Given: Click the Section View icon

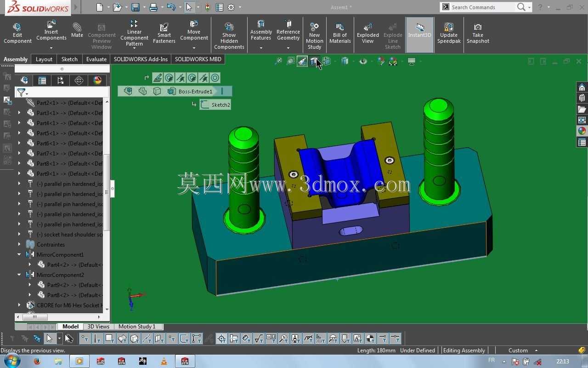Looking at the screenshot, I should tap(314, 61).
